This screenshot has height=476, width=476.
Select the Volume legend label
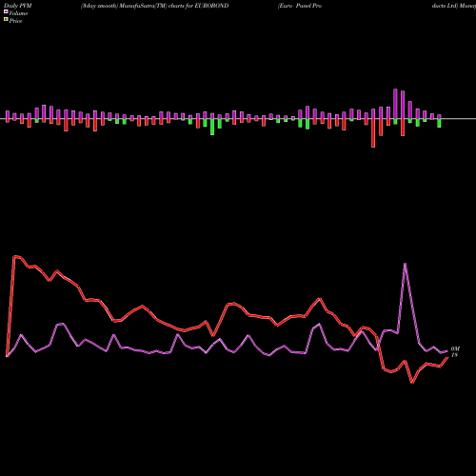(18, 13)
